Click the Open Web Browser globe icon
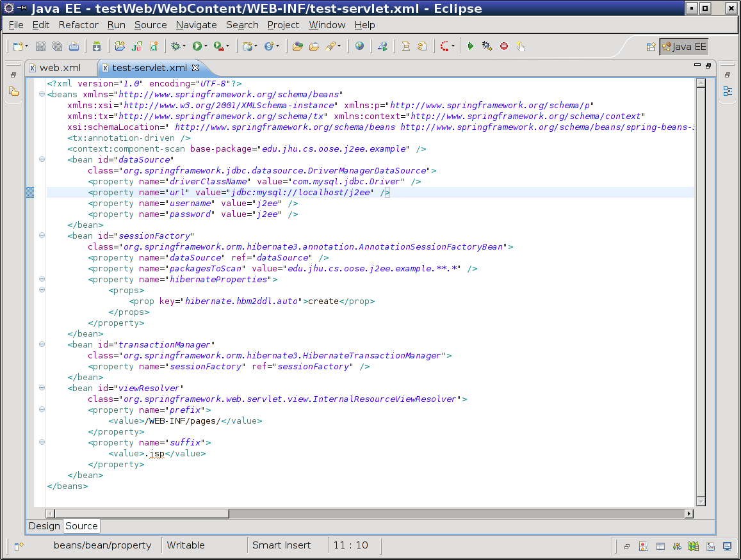Screen dimensions: 741x560 point(360,46)
